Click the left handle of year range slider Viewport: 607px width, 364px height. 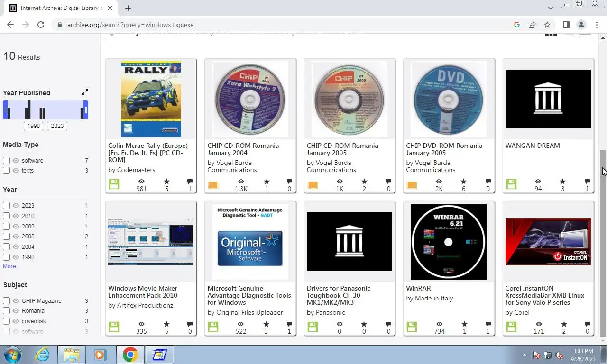(x=6, y=110)
